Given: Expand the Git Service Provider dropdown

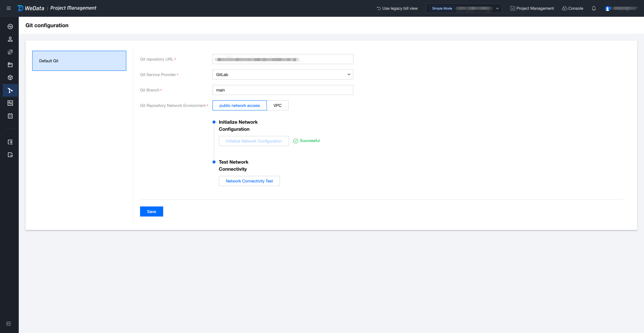Looking at the screenshot, I should pos(282,75).
